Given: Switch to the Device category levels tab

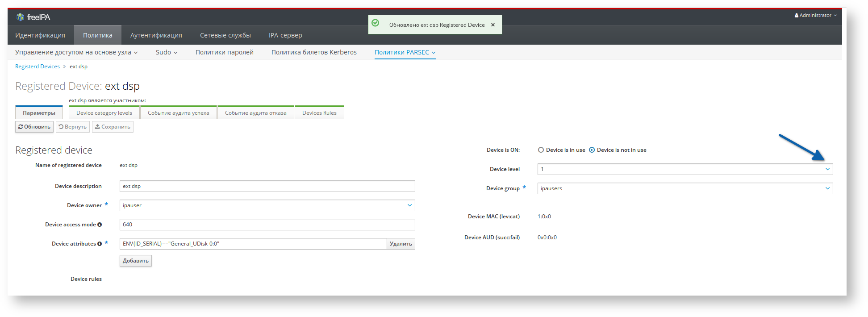Looking at the screenshot, I should click(104, 113).
